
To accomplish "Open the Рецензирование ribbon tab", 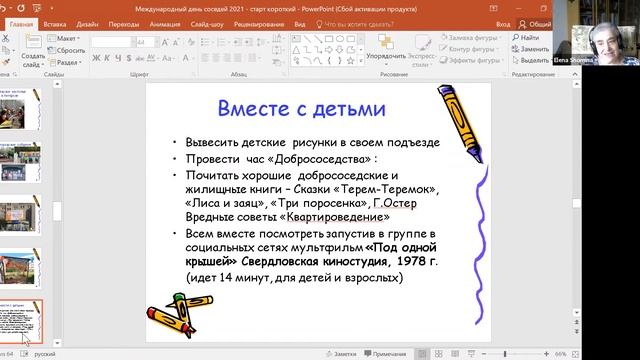I will (259, 24).
